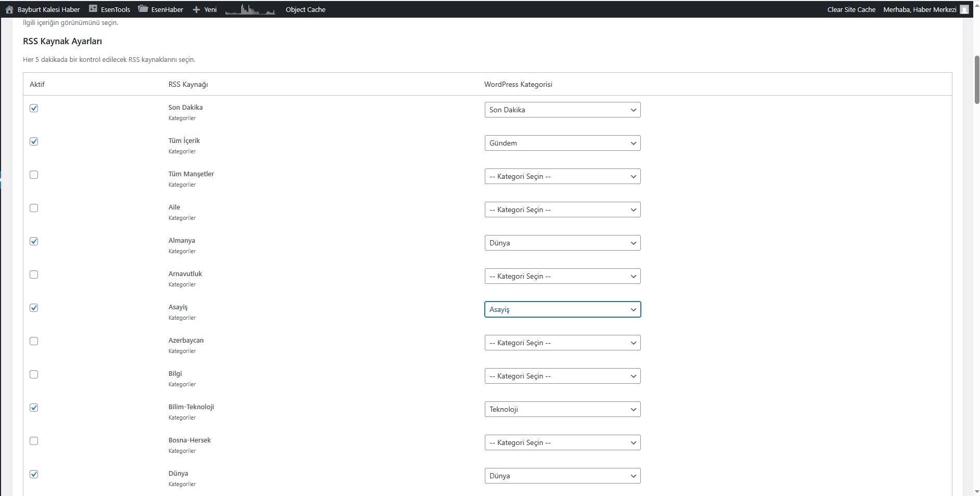This screenshot has width=980, height=496.
Task: Open category dropdown for Bilim-Teknoloji row
Action: 562,409
